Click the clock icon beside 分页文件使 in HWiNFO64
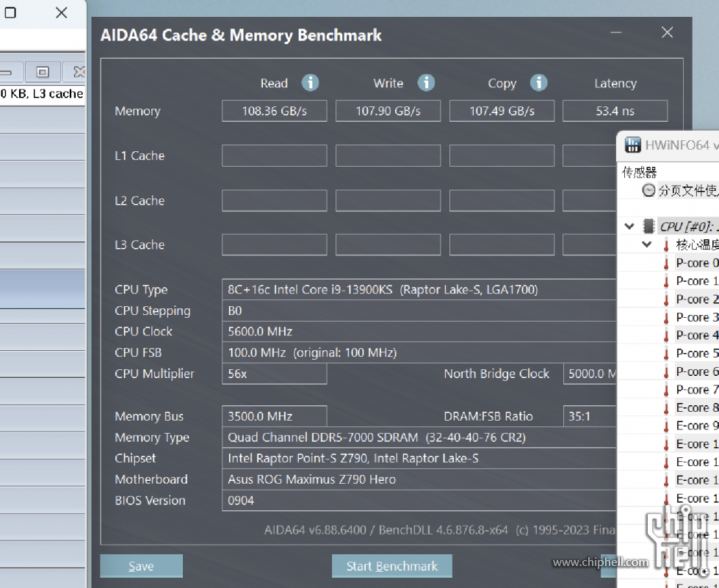This screenshot has width=719, height=588. (x=648, y=189)
